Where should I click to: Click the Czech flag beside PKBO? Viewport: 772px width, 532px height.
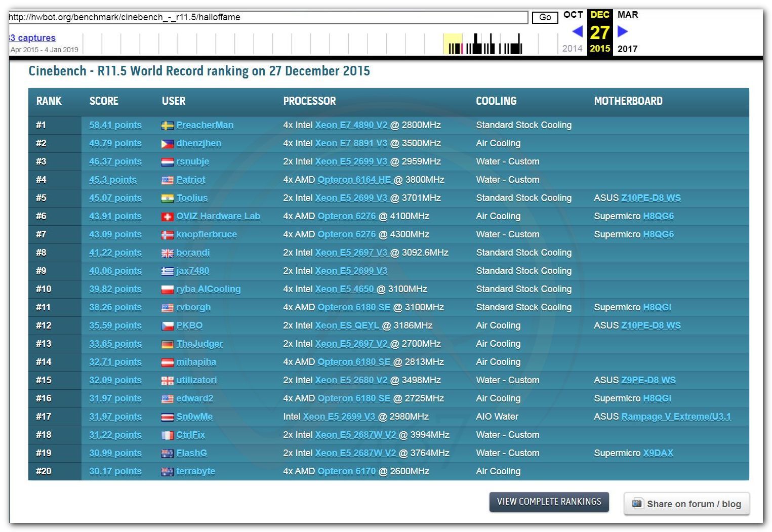167,326
